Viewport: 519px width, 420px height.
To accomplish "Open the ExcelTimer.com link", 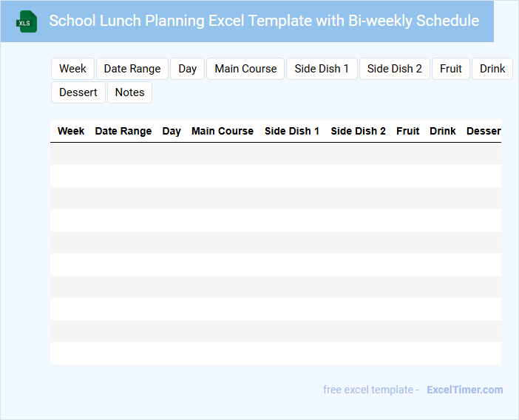I will coord(464,390).
